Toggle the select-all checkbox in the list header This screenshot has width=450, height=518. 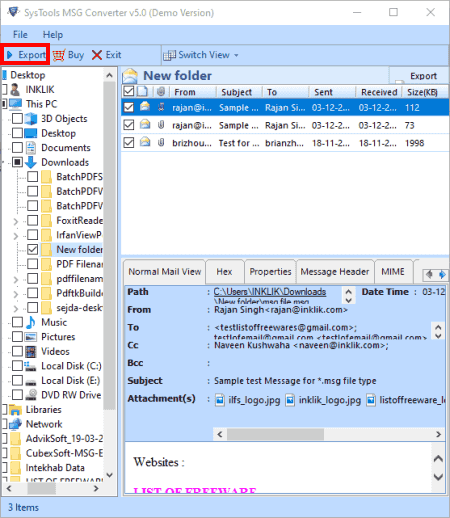pos(129,91)
